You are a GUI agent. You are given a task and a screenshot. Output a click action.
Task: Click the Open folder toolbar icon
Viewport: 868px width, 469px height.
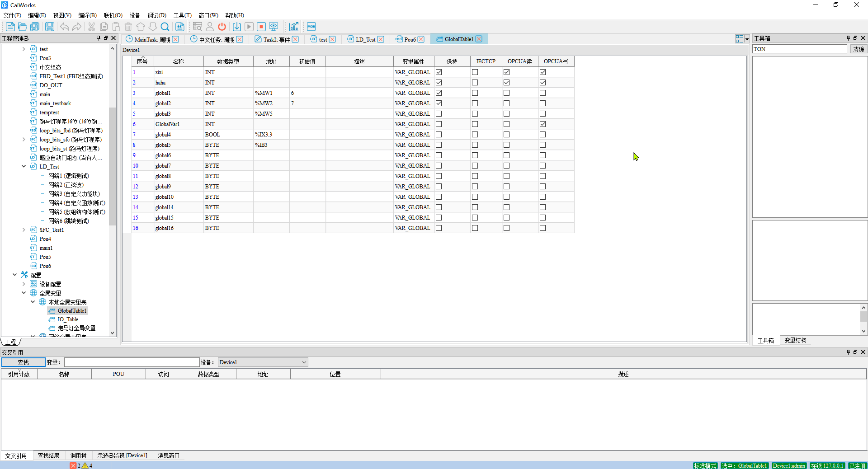pos(22,27)
